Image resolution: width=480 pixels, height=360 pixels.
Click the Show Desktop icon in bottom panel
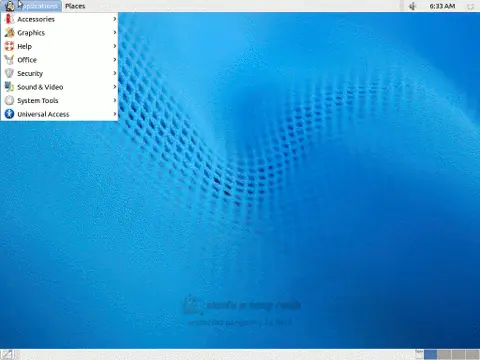click(x=7, y=355)
